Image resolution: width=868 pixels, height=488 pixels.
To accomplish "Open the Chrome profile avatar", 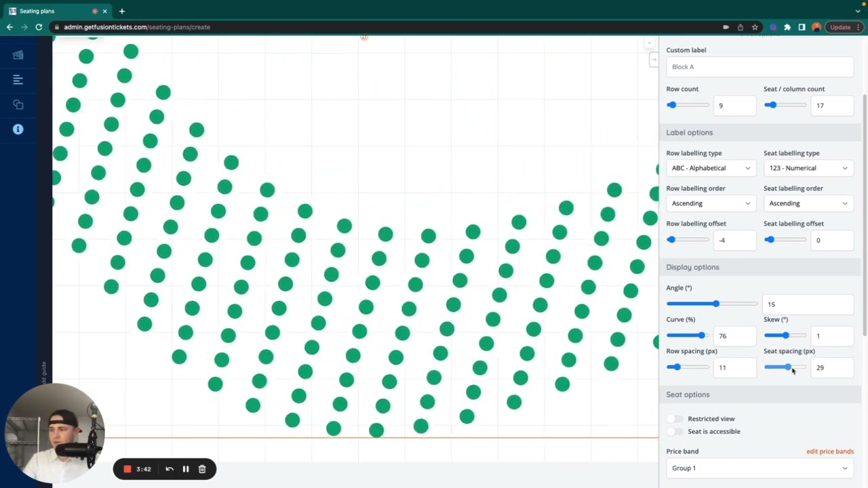I will 816,27.
